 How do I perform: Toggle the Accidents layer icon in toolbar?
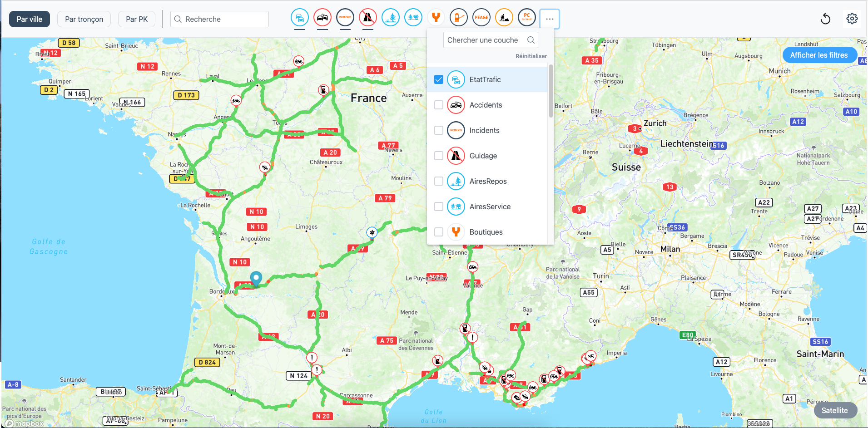[322, 18]
